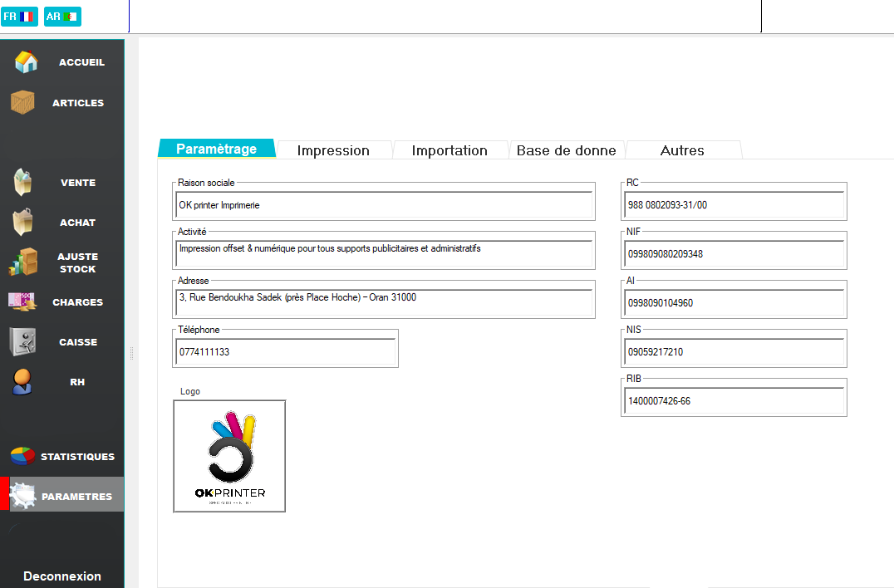Open Statistiques pie chart icon

coord(22,457)
